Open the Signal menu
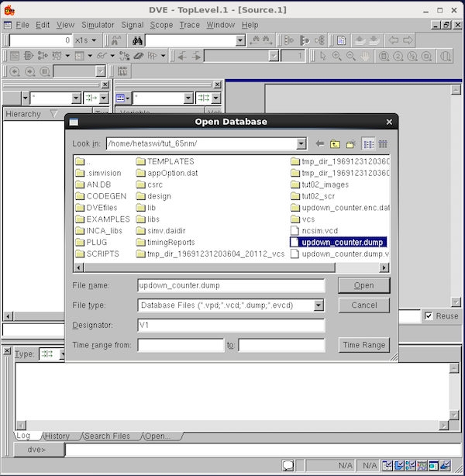The image size is (465, 476). (x=133, y=25)
